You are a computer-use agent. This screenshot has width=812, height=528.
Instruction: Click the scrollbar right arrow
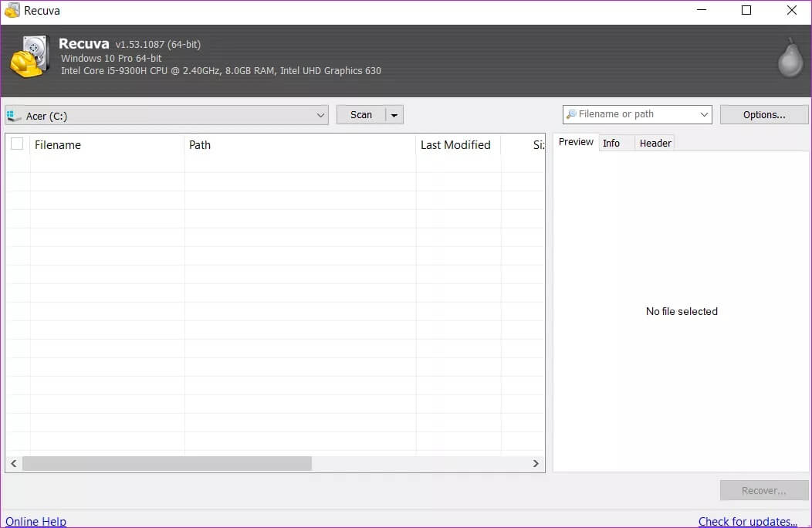click(x=536, y=463)
